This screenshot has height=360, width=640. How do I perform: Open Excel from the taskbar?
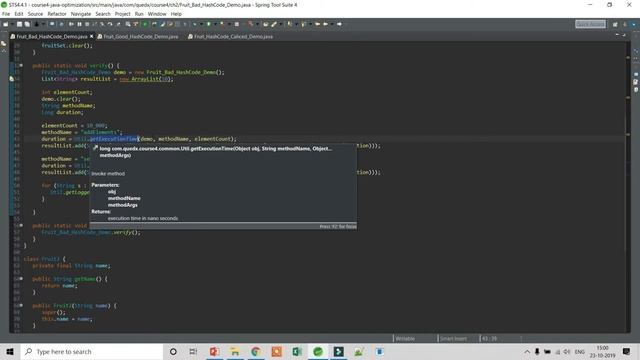pos(297,351)
